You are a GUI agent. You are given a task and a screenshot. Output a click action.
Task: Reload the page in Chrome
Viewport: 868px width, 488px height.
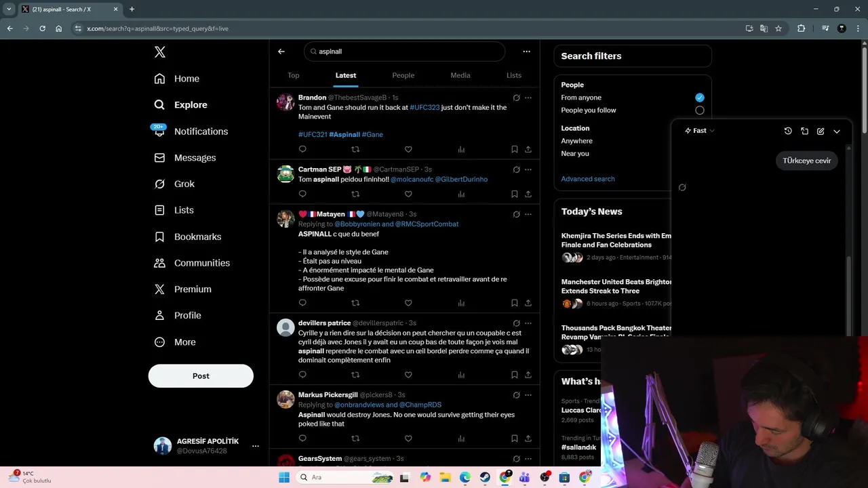tap(42, 28)
